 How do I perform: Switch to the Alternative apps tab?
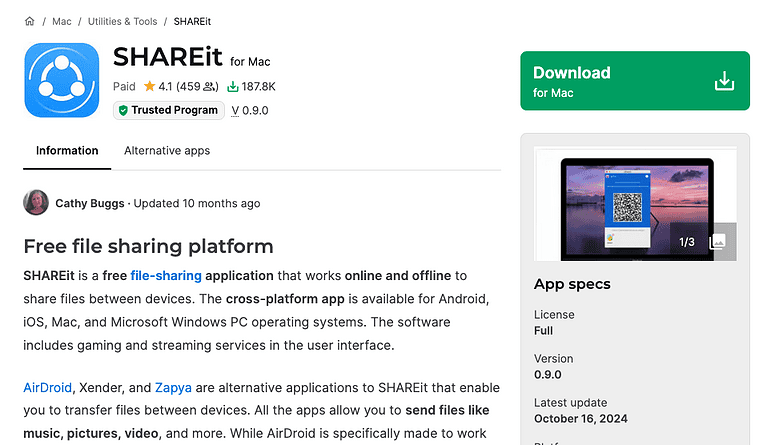pyautogui.click(x=167, y=151)
